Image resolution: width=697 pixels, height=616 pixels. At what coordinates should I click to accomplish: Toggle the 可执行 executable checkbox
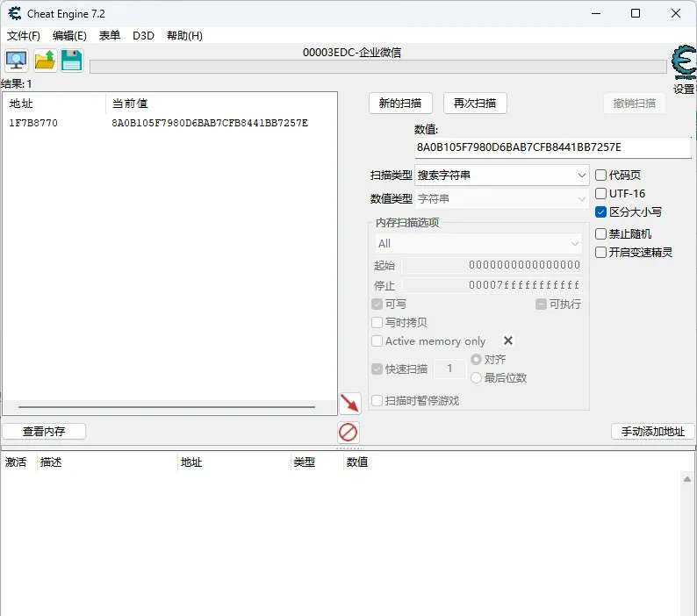pos(541,304)
